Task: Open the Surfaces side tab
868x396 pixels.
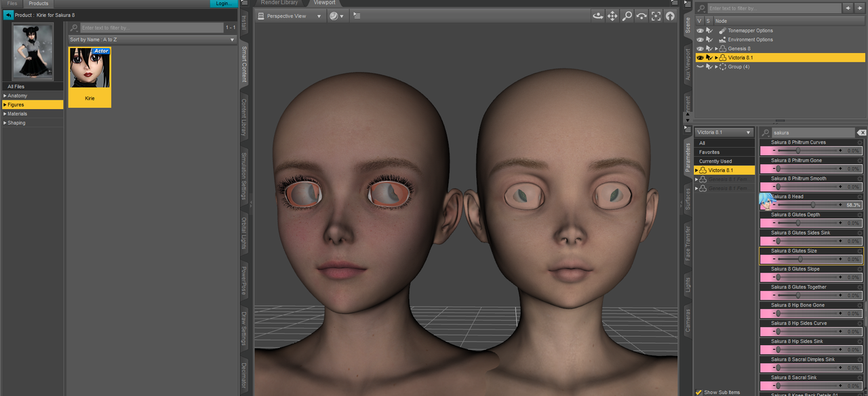Action: [688, 199]
